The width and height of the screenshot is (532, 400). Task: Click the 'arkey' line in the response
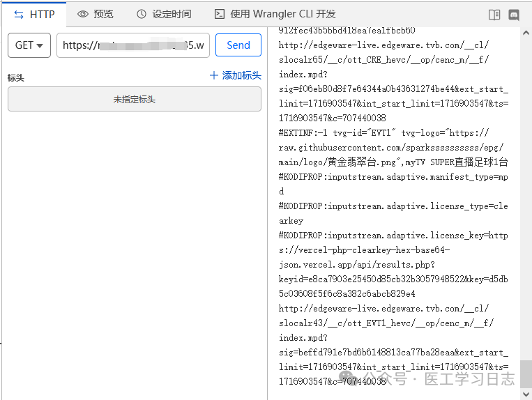point(291,221)
